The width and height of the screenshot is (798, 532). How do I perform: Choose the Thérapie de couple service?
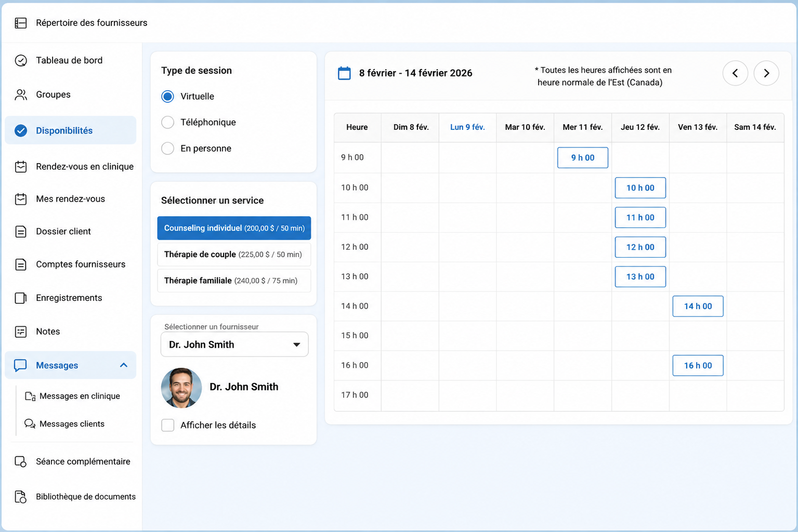(x=234, y=255)
